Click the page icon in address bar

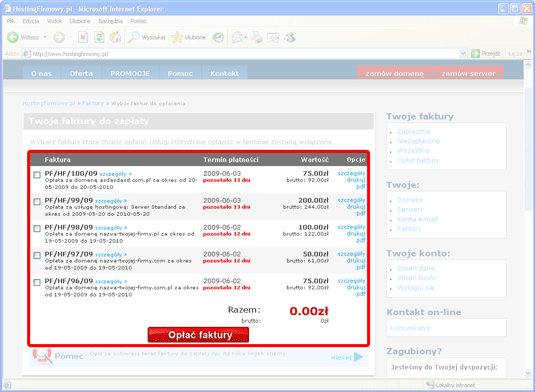27,54
